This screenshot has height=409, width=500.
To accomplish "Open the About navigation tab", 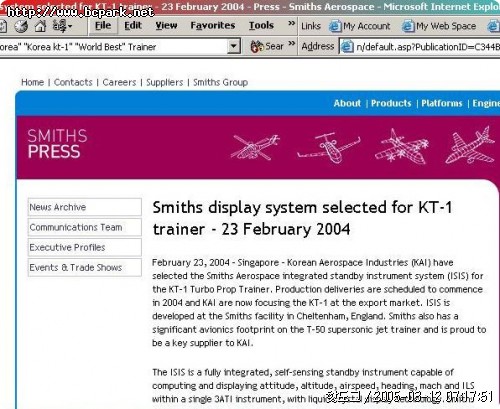I will click(x=347, y=103).
